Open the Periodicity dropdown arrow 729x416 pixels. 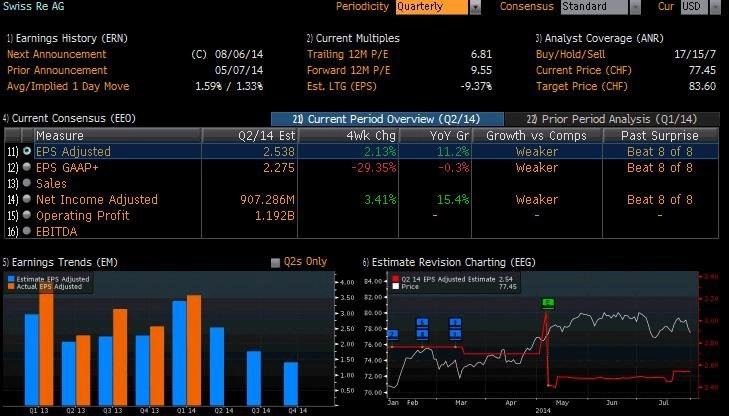[475, 7]
